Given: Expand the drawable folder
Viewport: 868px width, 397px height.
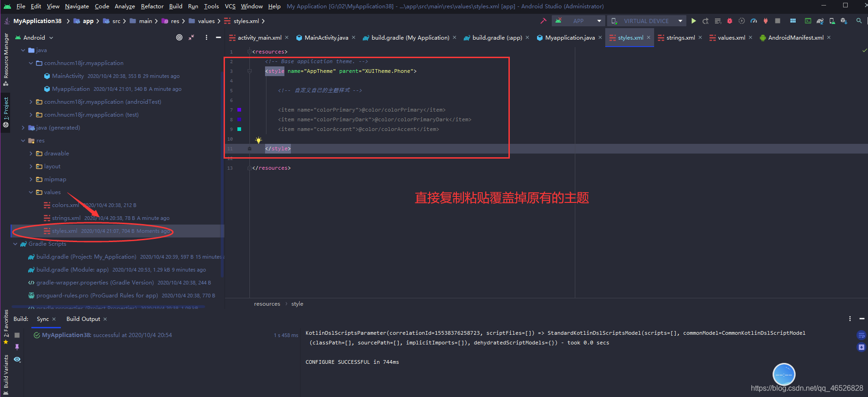Looking at the screenshot, I should [31, 154].
